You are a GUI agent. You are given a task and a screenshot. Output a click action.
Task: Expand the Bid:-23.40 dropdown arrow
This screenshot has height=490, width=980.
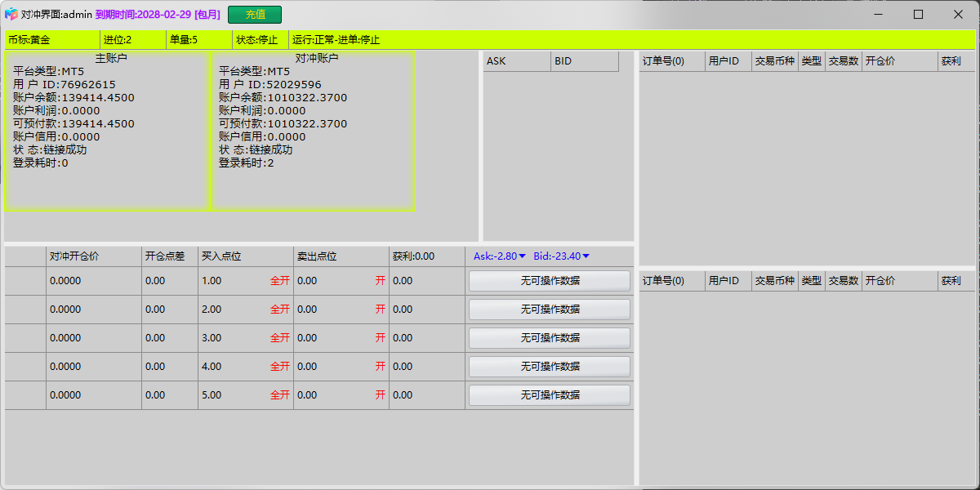click(x=586, y=256)
